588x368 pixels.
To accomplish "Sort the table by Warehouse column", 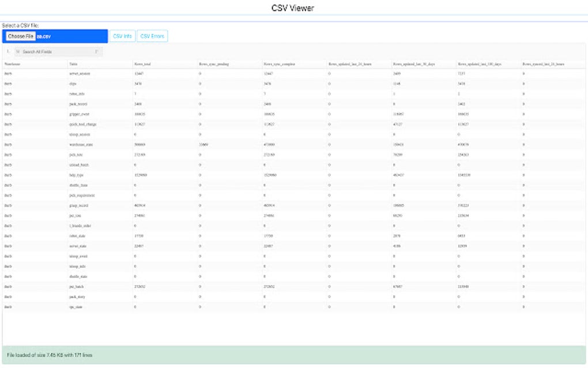I will click(x=13, y=65).
